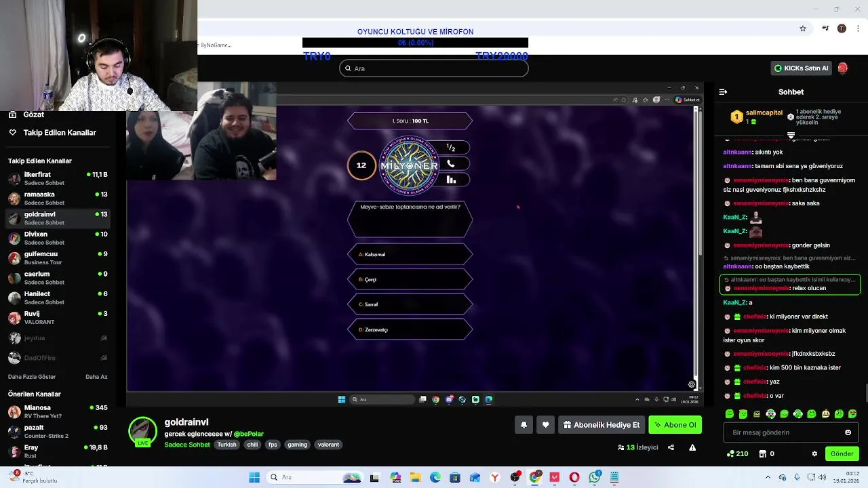Image resolution: width=868 pixels, height=488 pixels.
Task: Open the Ruvij VALORANT channel
Action: (58, 317)
